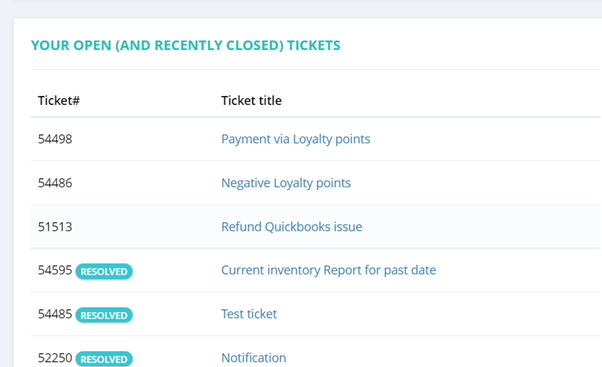Screen dimensions: 602x367
Task: Open the Notification ticket link
Action: 253,358
